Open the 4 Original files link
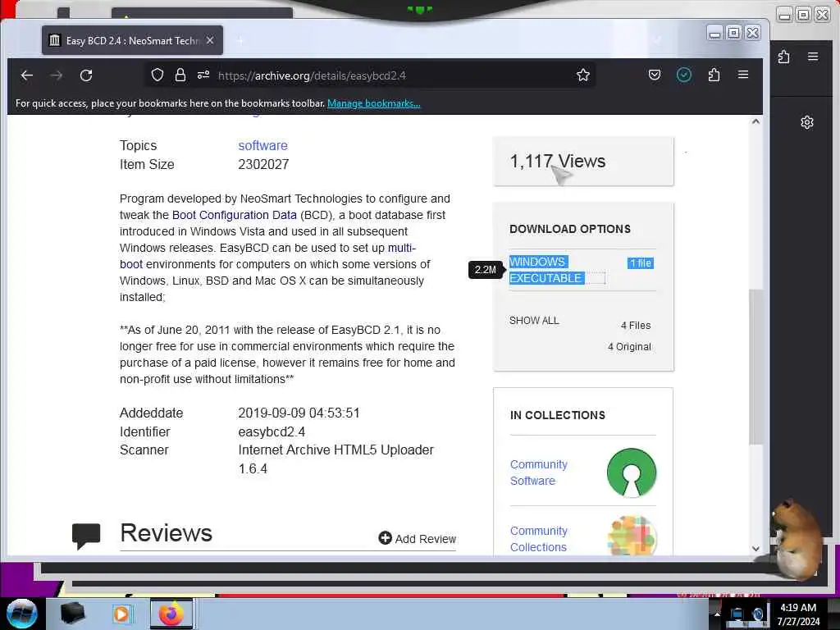The image size is (840, 630). pos(629,347)
